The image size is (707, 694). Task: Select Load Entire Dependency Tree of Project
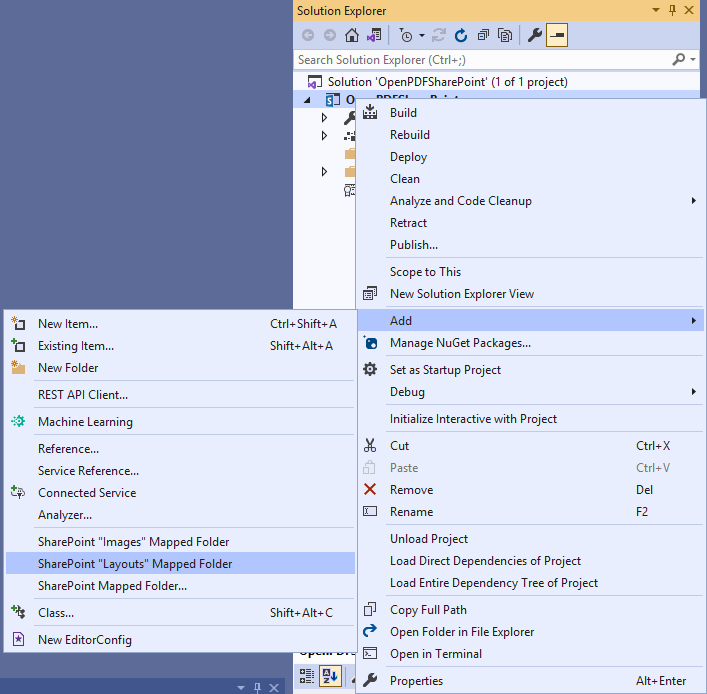point(530,583)
